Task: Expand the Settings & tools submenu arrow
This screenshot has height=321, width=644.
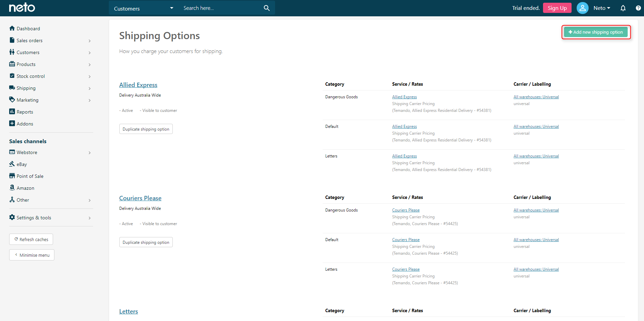Action: tap(90, 218)
